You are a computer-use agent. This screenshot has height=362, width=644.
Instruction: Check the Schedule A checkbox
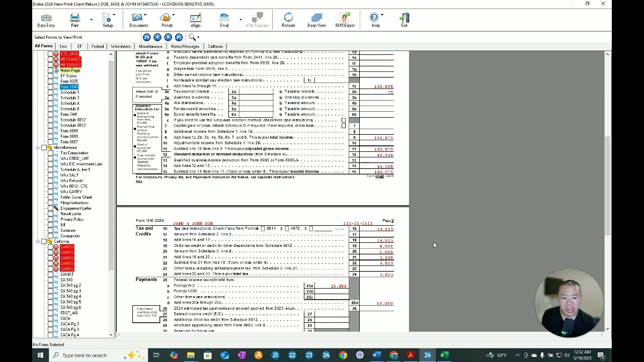(50, 104)
